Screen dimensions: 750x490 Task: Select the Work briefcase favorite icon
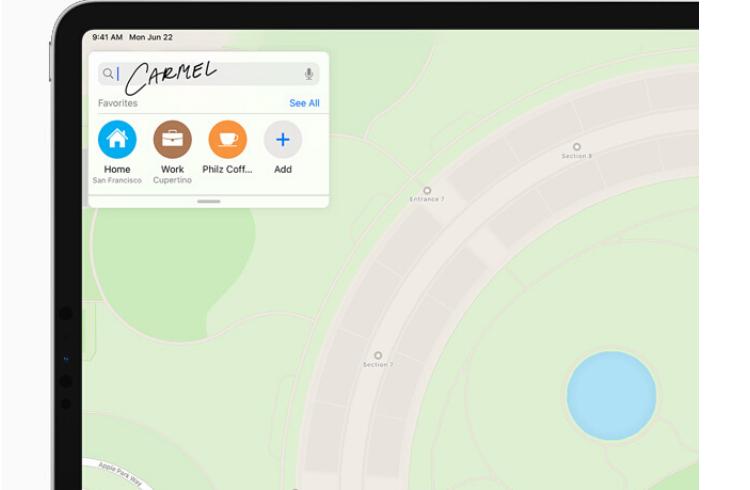[172, 139]
